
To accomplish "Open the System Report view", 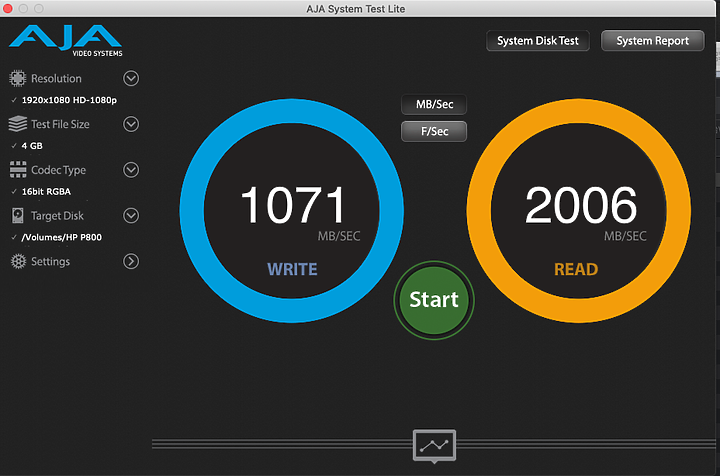I will 652,41.
